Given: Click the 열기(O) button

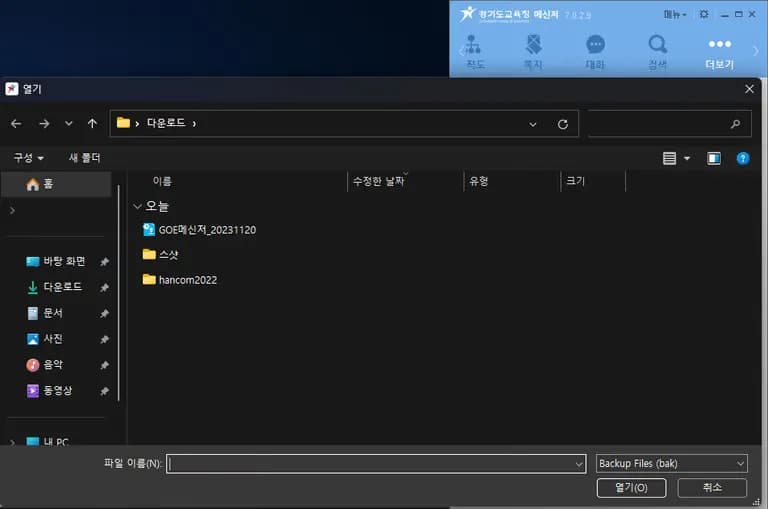Looking at the screenshot, I should [631, 488].
